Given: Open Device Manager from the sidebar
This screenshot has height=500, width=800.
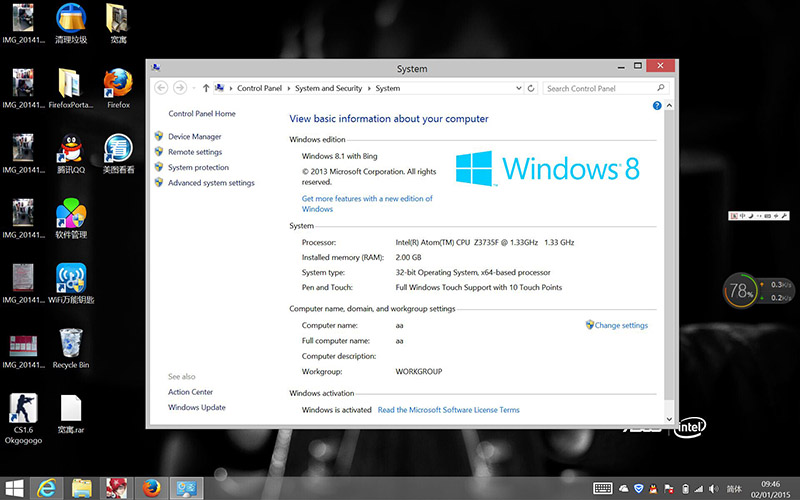Looking at the screenshot, I should coord(195,137).
